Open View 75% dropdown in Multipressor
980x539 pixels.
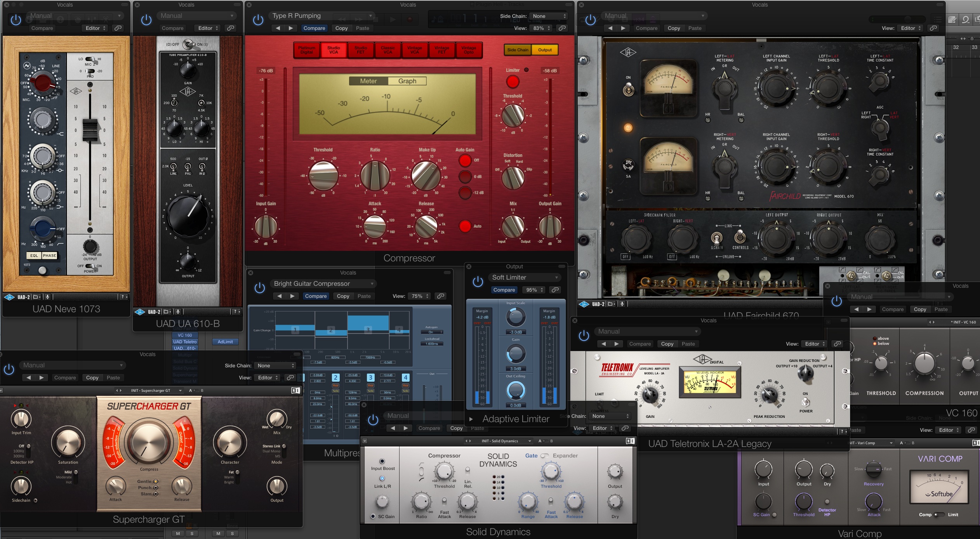tap(419, 296)
